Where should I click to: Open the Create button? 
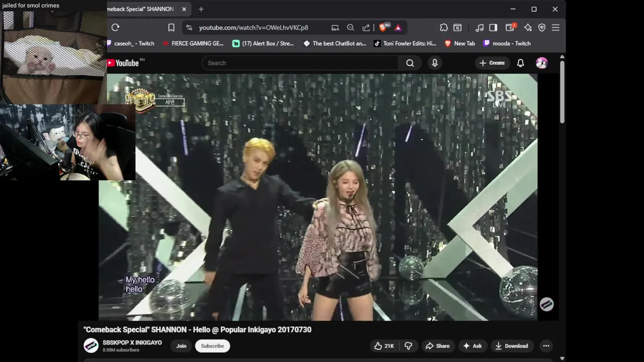tap(492, 63)
